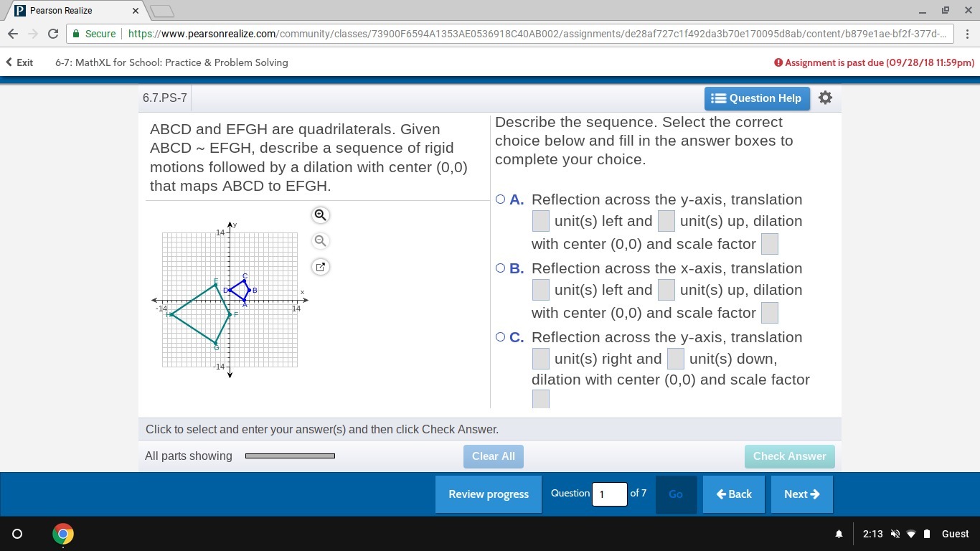Viewport: 980px width, 551px height.
Task: Click the Chrome icon in the shelf
Action: point(63,534)
